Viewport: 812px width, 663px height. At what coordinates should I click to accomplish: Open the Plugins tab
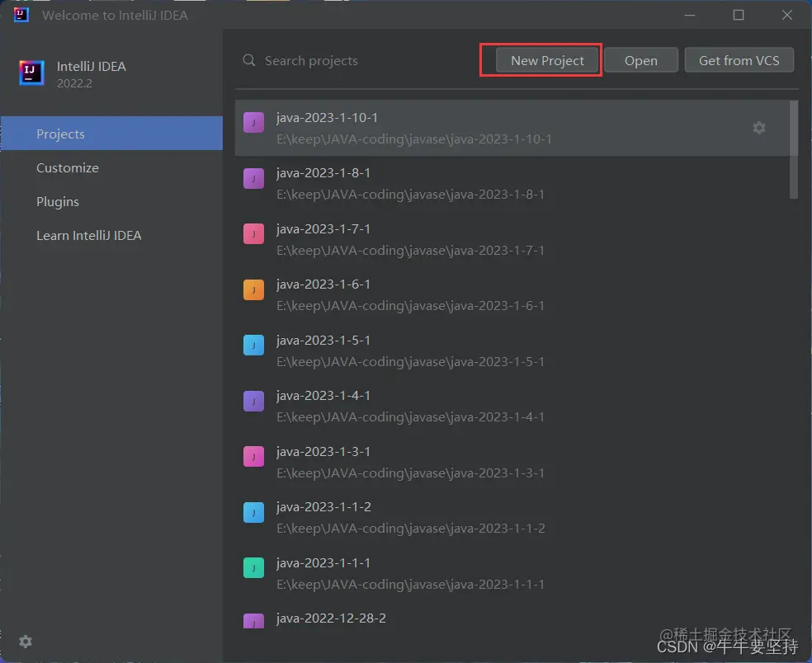(112, 201)
